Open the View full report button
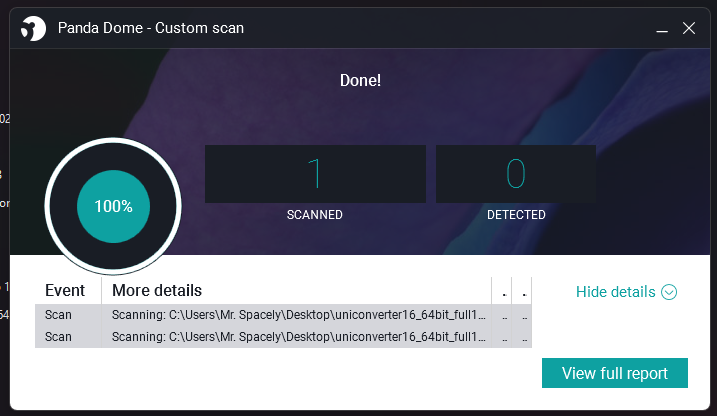 [x=615, y=373]
